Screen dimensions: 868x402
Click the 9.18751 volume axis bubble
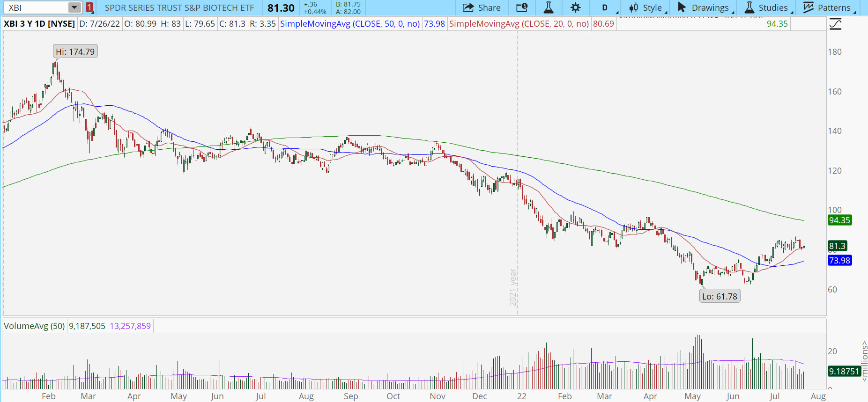844,372
